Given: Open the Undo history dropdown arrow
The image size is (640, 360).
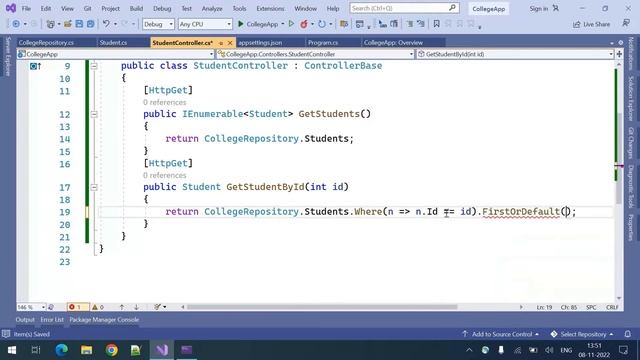Looking at the screenshot, I should click(115, 24).
